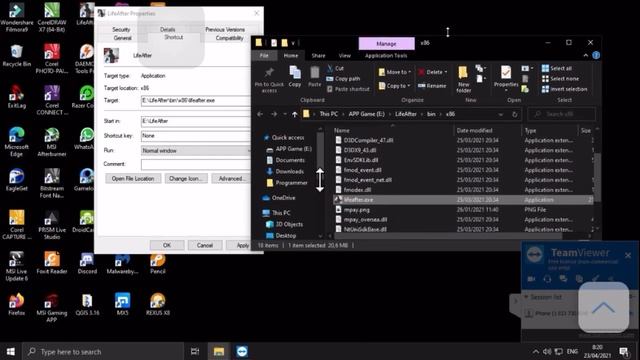Viewport: 640px width, 360px height.
Task: Click Select all in the ribbon
Action: pyautogui.click(x=557, y=68)
